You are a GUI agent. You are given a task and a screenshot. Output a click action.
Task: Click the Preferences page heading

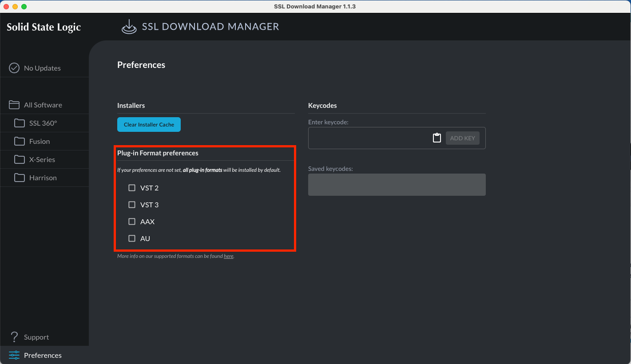tap(141, 65)
